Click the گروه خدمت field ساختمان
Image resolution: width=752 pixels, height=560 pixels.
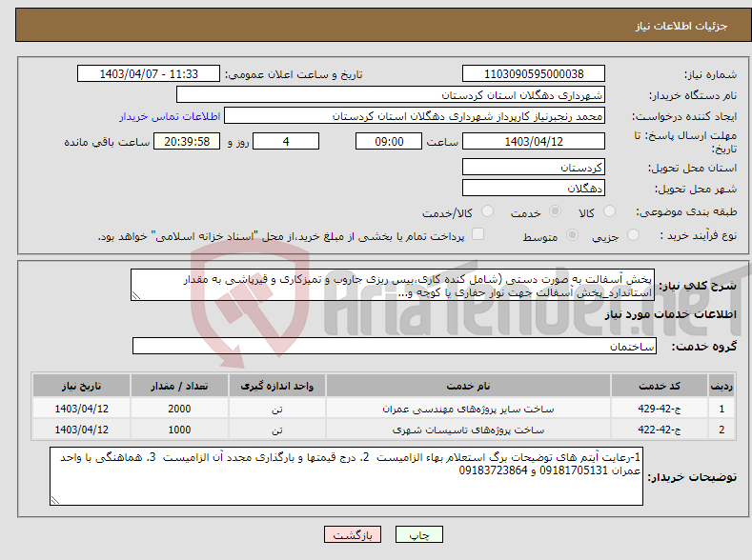[395, 346]
